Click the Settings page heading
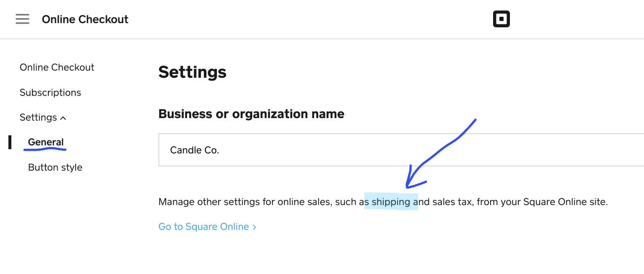 click(x=192, y=72)
